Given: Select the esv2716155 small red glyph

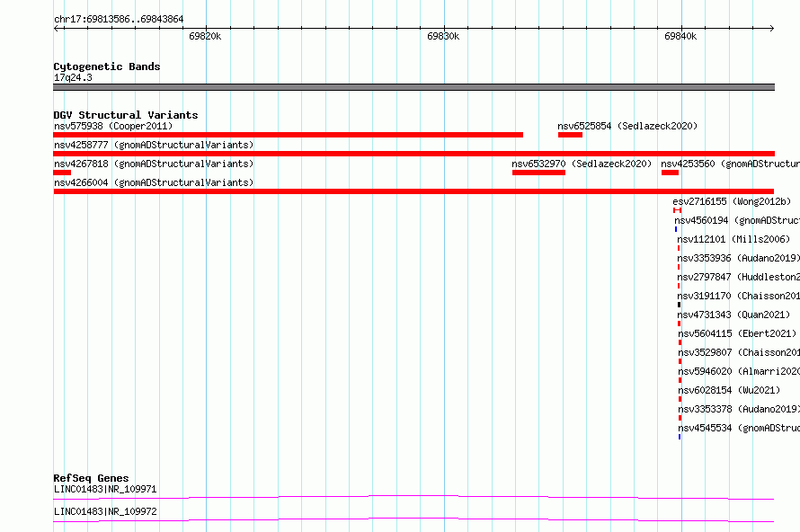Looking at the screenshot, I should pos(677,210).
